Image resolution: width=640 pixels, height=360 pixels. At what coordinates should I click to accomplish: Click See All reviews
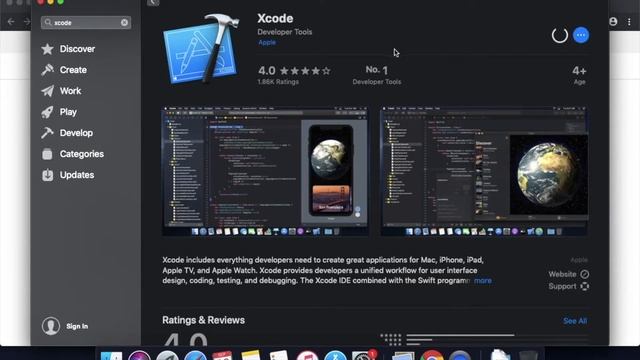point(575,321)
